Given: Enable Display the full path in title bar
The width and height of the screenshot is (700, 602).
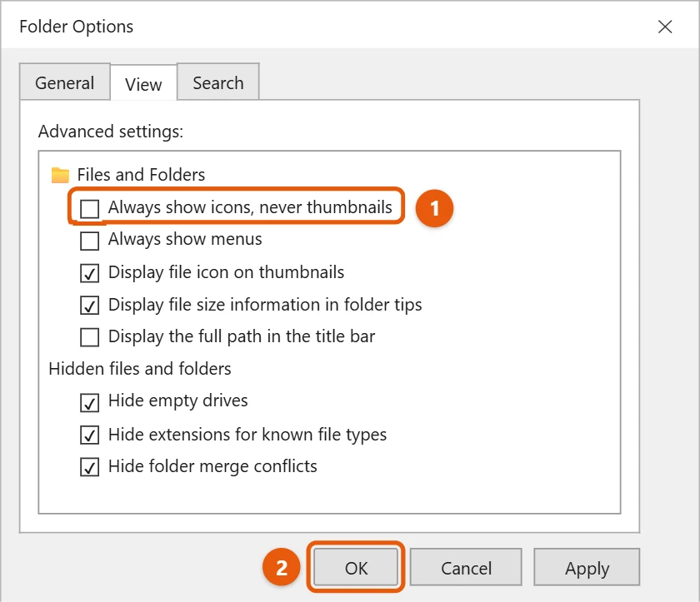Looking at the screenshot, I should click(x=89, y=337).
